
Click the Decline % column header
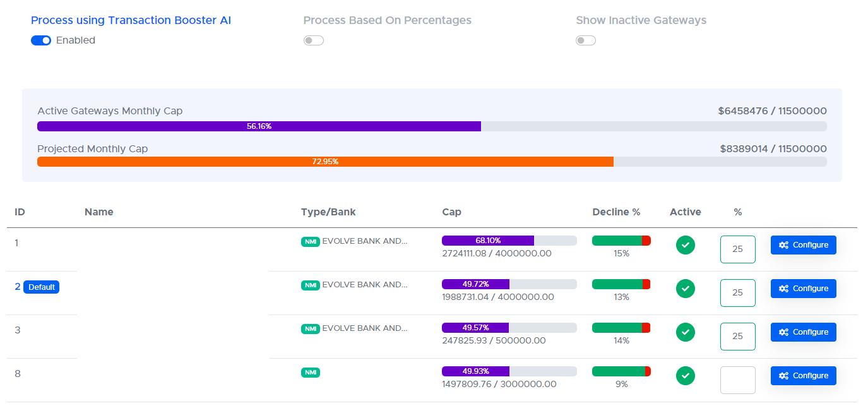(x=616, y=212)
